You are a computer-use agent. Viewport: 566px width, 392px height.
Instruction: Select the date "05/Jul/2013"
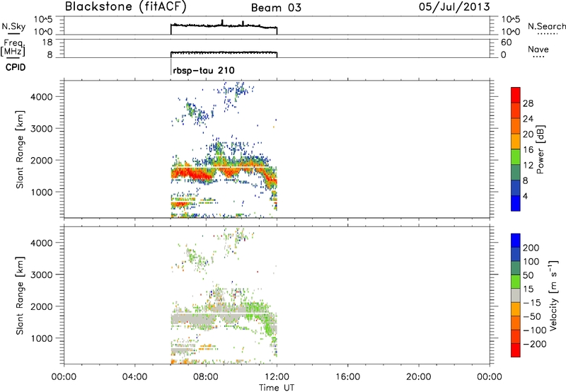[x=454, y=7]
